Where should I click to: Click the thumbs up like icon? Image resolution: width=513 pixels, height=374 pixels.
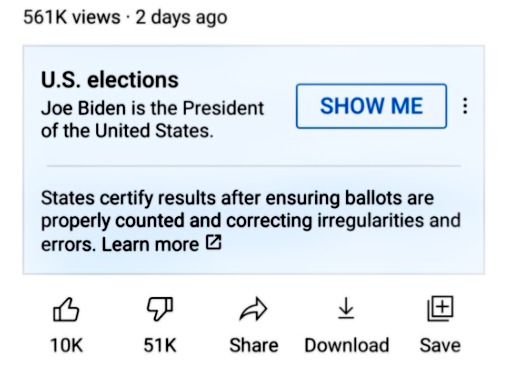[x=66, y=309]
